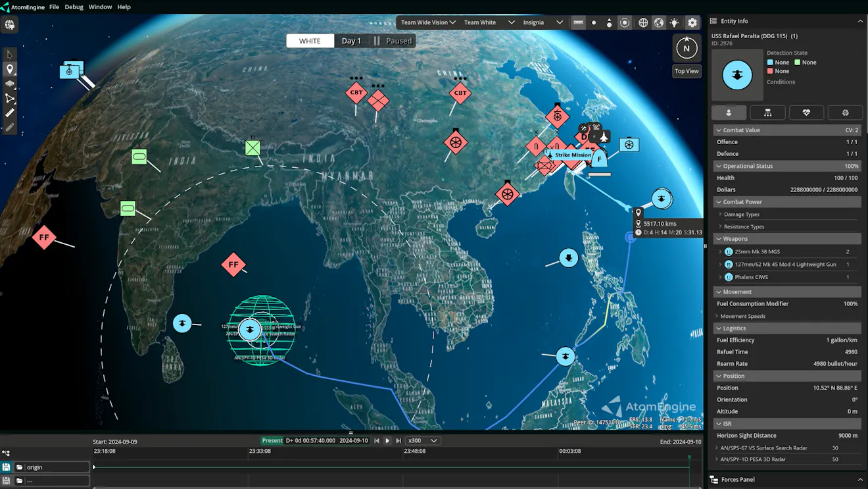This screenshot has width=868, height=489.
Task: Select the location pin tool
Action: pos(10,69)
